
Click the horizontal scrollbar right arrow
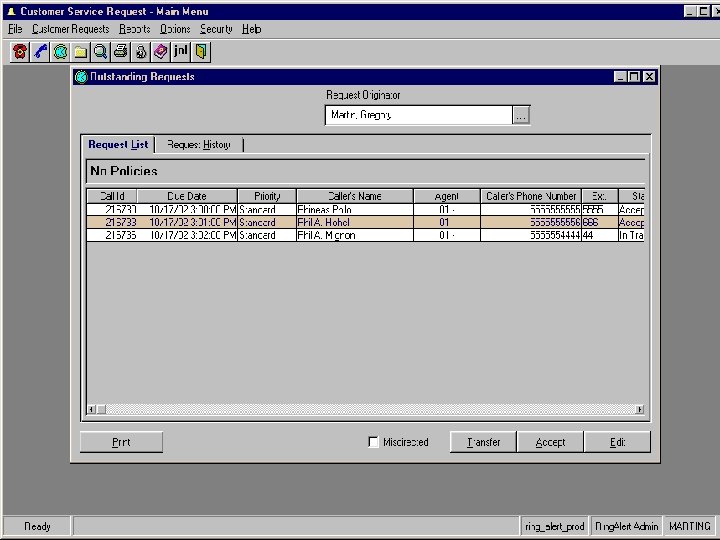[639, 409]
